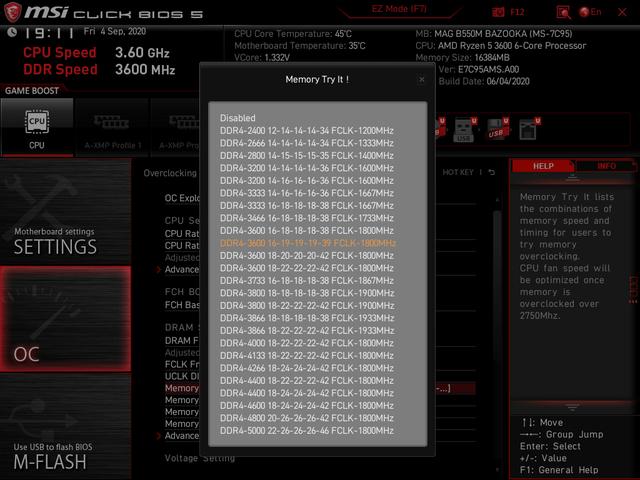Select DDR4-3200 14-14-14-14-36 FCLK-1600MHz option
Image resolution: width=640 pixels, height=480 pixels.
(307, 168)
